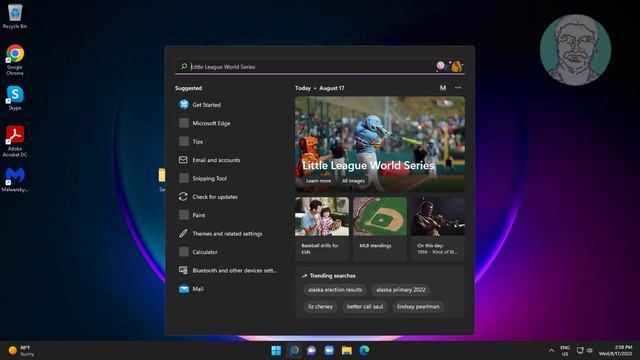Open the Skype desktop shortcut

(15, 98)
